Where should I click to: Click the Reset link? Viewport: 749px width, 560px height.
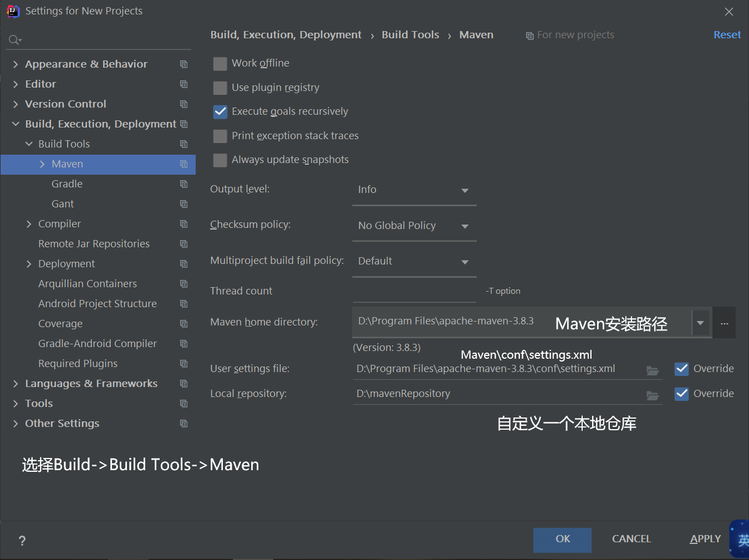[x=727, y=35]
